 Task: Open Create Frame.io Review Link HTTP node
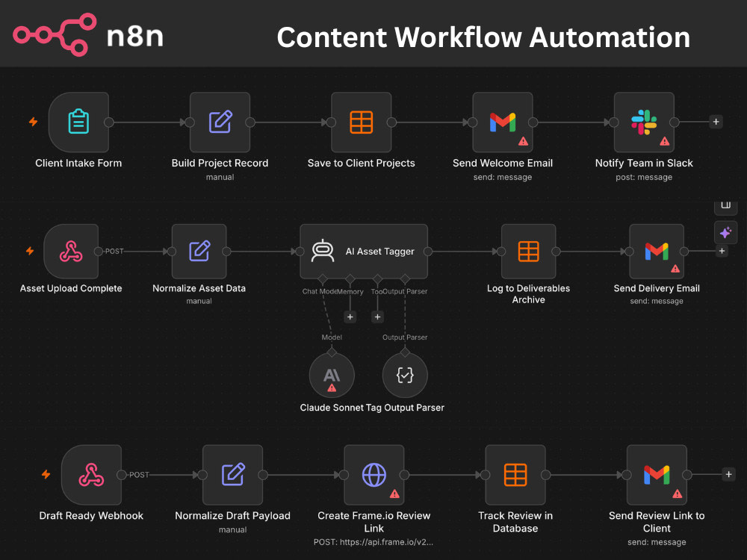[374, 475]
